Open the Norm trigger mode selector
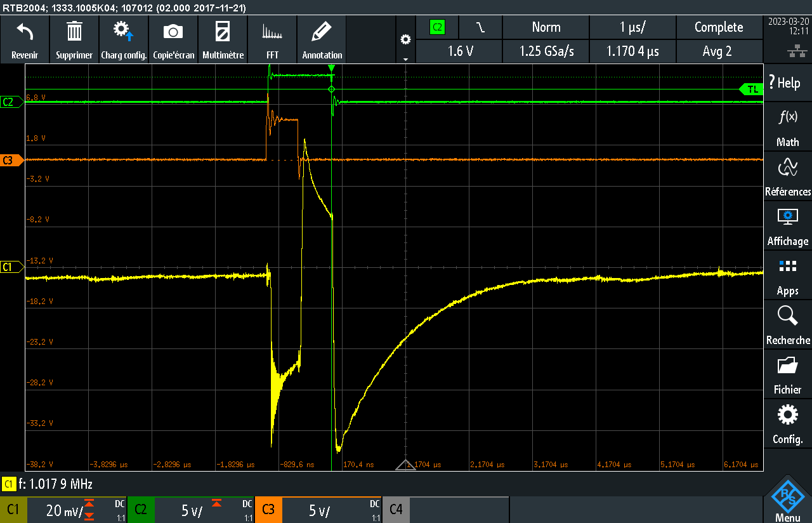 [546, 27]
